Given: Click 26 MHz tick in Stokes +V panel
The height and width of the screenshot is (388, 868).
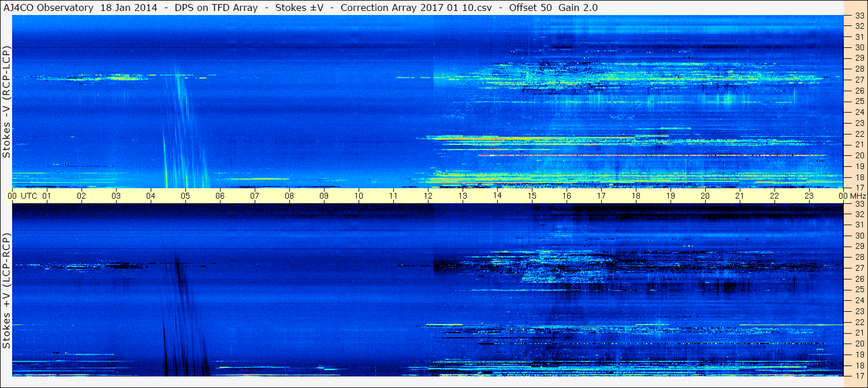Looking at the screenshot, I should 859,279.
